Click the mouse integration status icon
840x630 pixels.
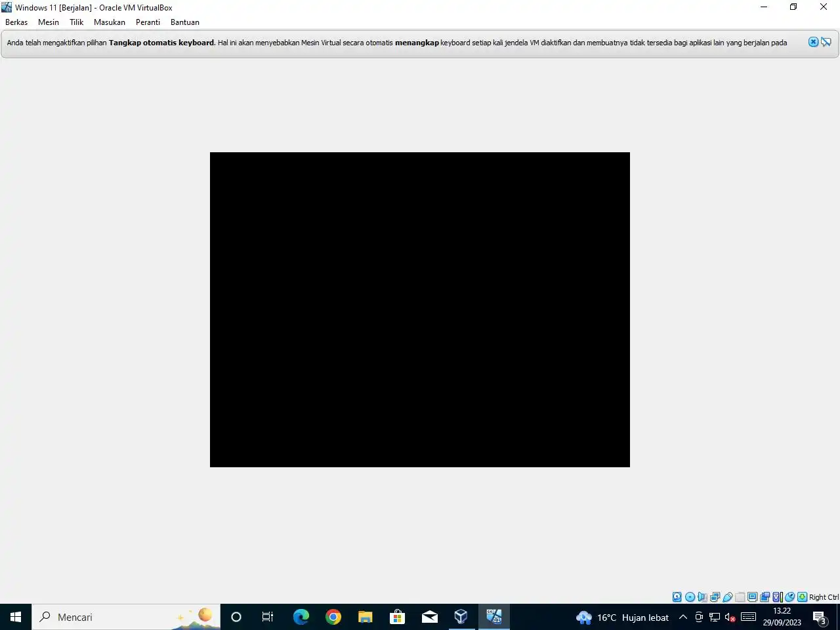coord(790,597)
